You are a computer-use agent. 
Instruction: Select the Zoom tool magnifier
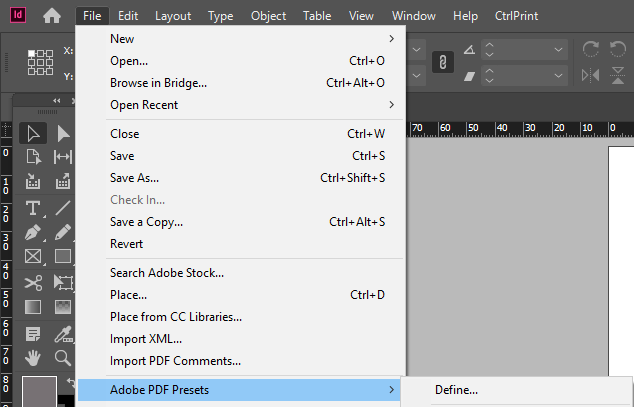tap(63, 358)
